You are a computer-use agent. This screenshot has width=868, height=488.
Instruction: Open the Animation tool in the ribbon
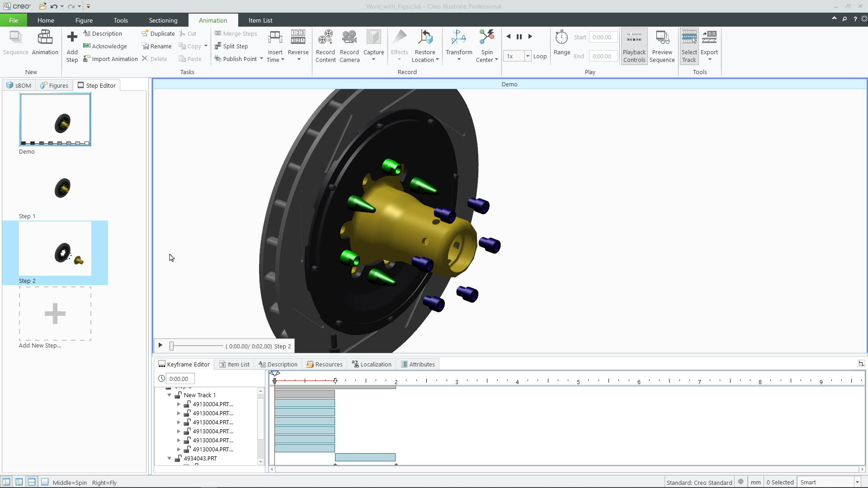click(45, 43)
